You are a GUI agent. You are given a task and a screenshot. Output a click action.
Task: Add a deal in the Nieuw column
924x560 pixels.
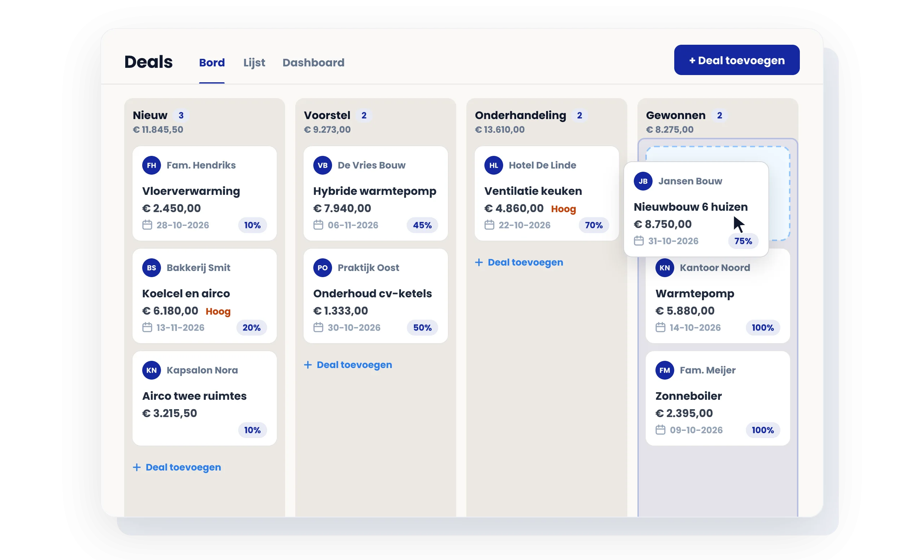pyautogui.click(x=177, y=467)
